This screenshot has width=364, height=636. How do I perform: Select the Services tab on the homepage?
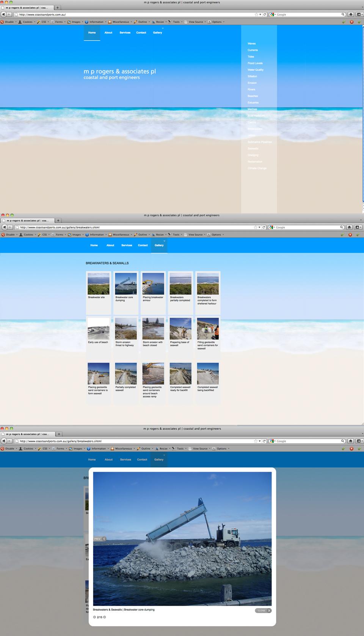coord(125,33)
